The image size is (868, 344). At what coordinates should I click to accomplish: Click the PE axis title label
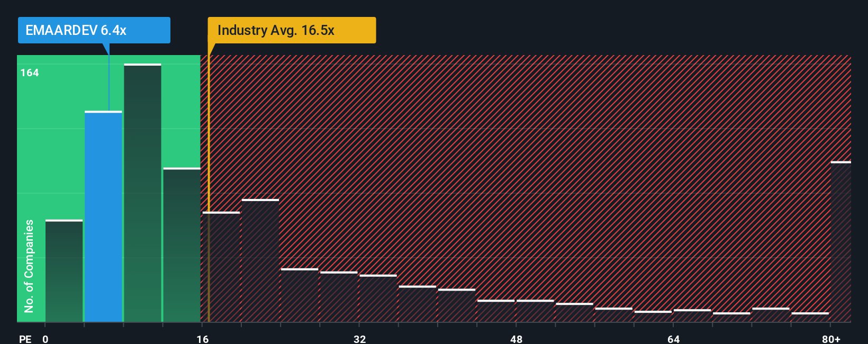[25, 339]
